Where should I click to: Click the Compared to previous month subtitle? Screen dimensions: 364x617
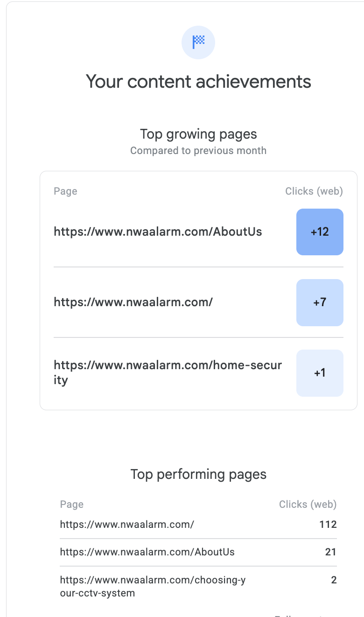(x=198, y=151)
